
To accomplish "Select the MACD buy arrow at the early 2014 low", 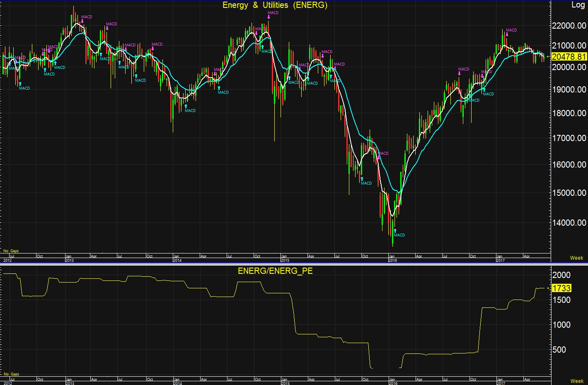I will click(x=186, y=106).
